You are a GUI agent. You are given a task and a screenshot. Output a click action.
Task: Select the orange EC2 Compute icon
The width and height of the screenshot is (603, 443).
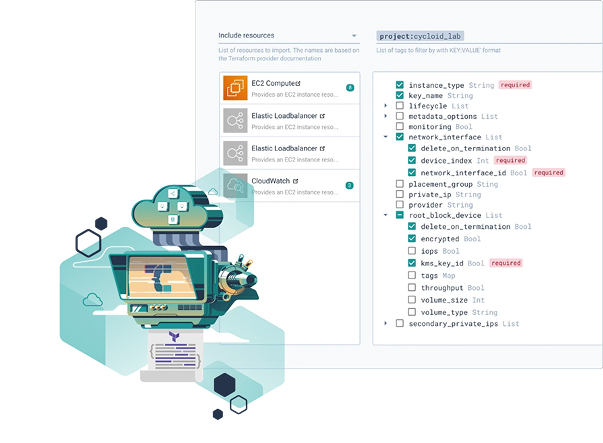pos(235,88)
